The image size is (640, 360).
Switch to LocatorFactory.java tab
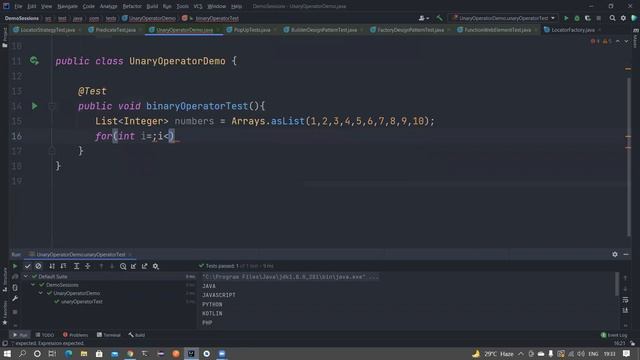(x=573, y=30)
